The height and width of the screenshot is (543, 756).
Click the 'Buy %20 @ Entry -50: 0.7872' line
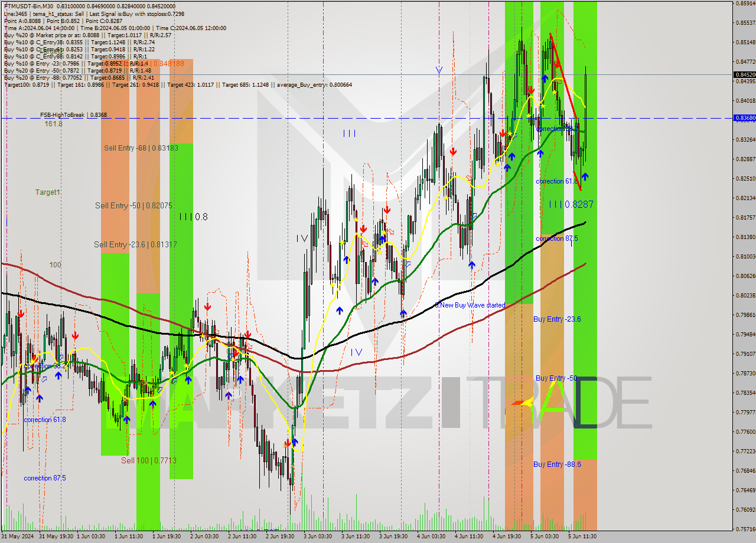click(77, 70)
